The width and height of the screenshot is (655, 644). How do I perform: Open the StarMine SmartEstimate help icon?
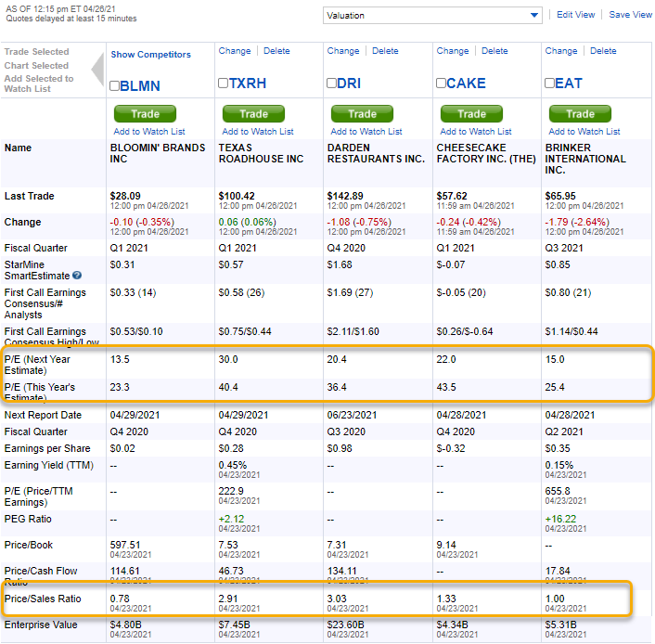coord(77,276)
